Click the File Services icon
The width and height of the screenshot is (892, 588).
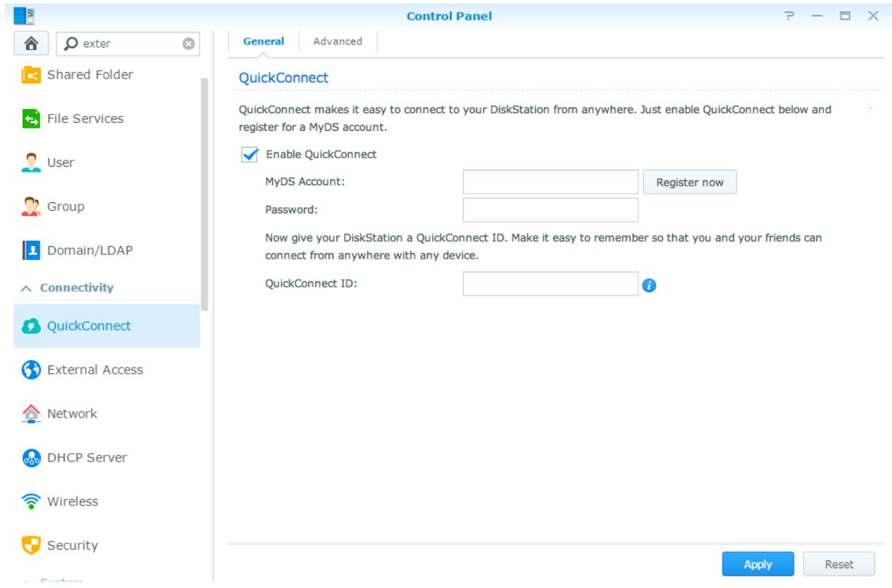click(x=32, y=118)
